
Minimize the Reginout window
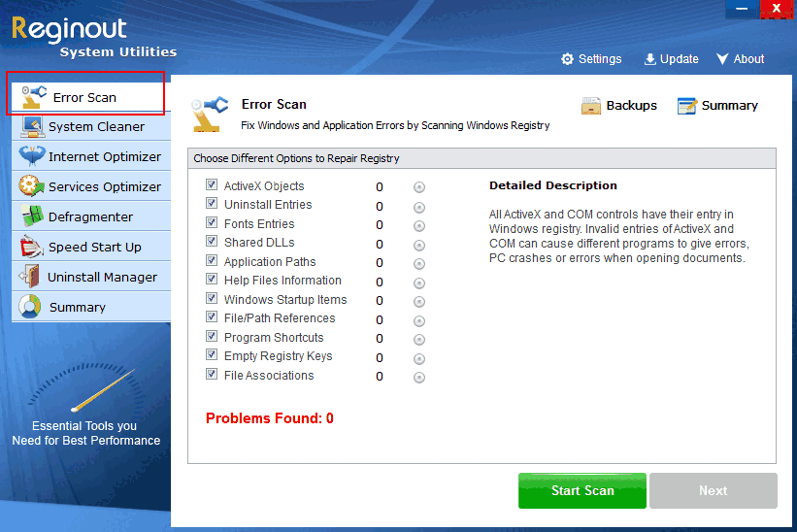[x=742, y=9]
